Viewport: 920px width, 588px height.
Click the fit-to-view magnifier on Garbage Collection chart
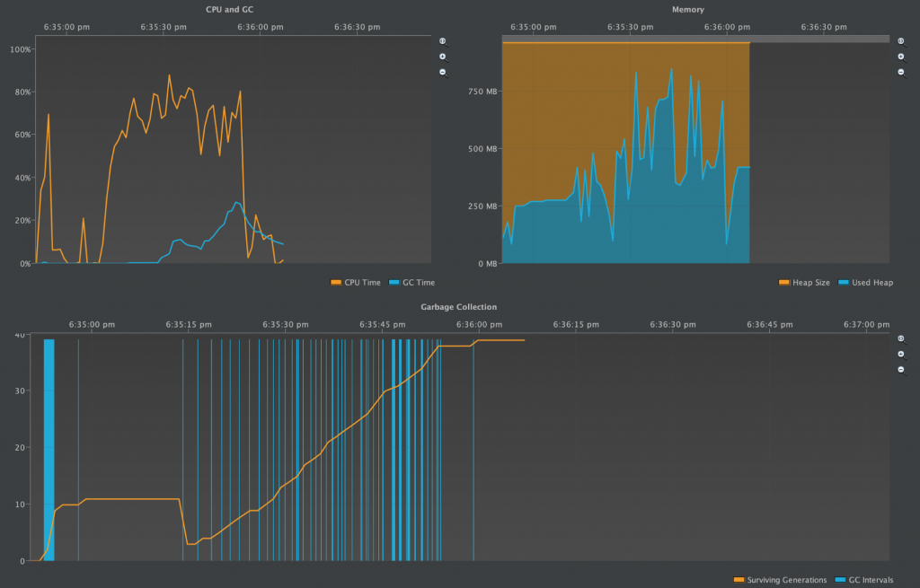tap(900, 339)
